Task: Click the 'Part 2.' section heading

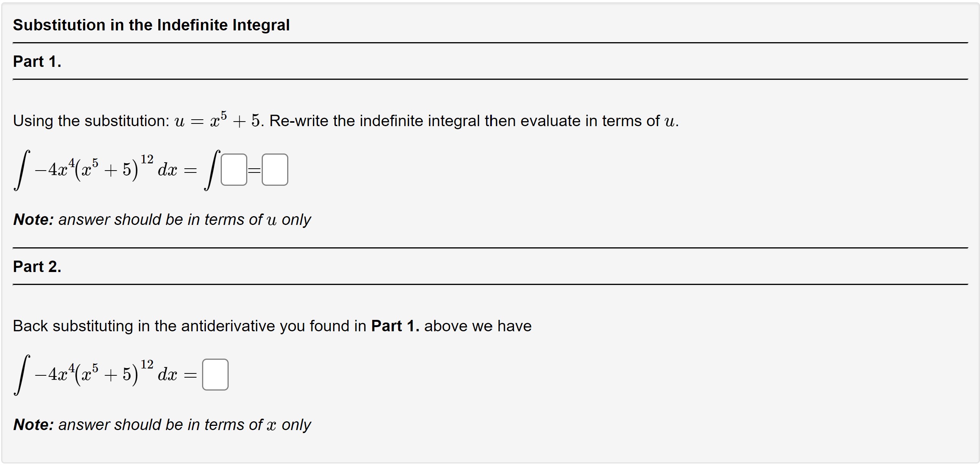Action: (37, 266)
